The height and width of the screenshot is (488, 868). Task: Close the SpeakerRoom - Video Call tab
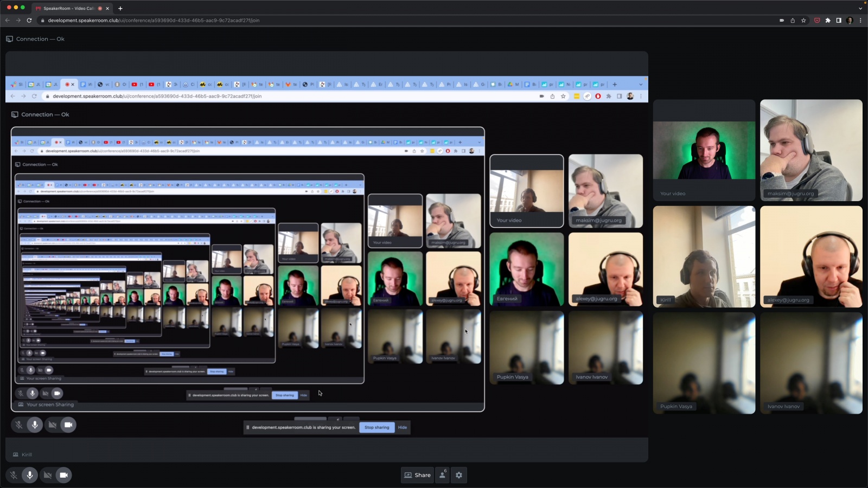click(x=107, y=8)
